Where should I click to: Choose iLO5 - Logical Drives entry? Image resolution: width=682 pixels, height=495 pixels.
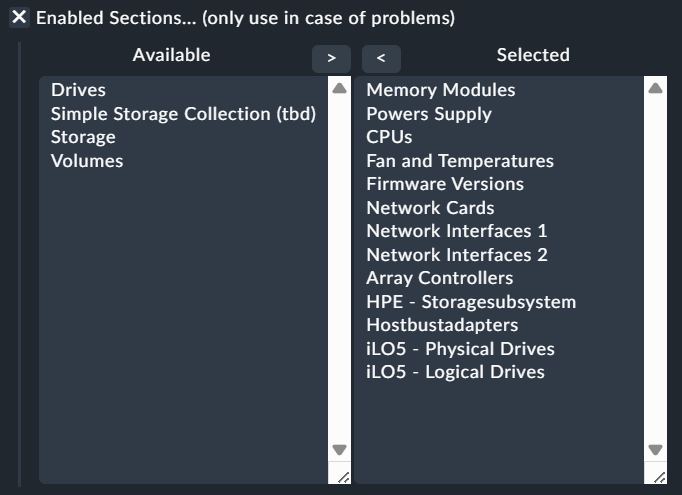pos(455,372)
